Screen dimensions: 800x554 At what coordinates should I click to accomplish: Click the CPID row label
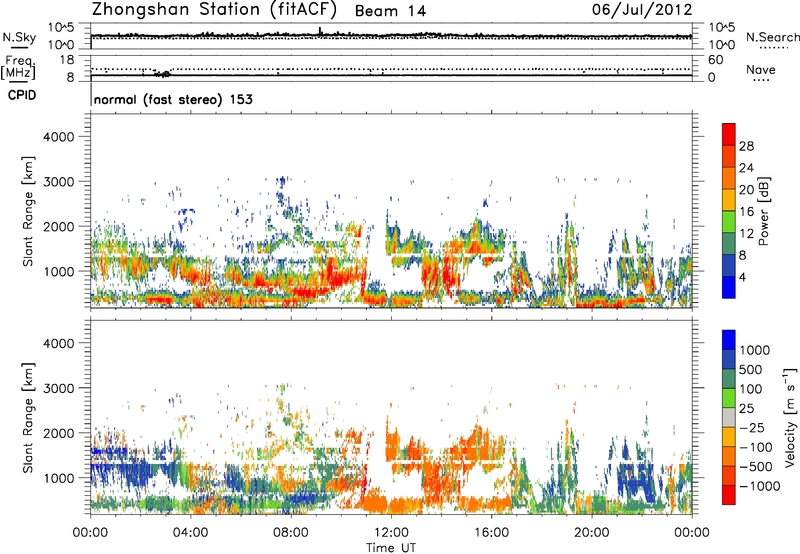click(22, 95)
